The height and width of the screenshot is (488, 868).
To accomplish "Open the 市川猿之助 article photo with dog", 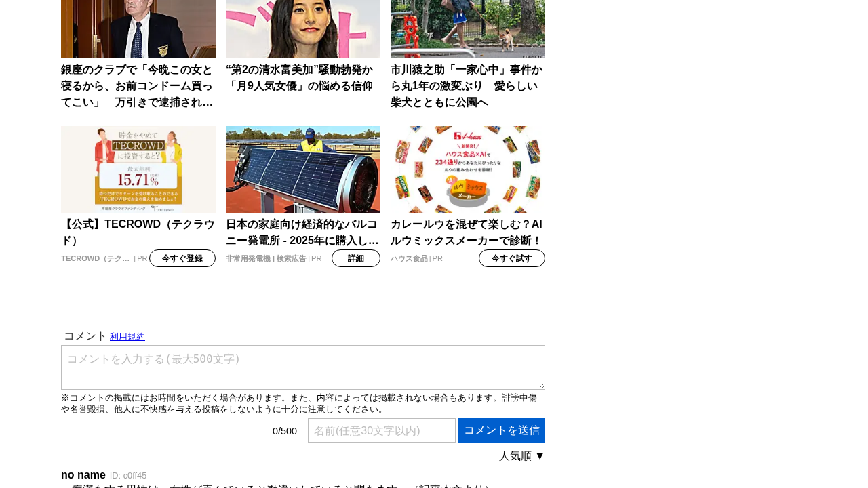I will (468, 29).
